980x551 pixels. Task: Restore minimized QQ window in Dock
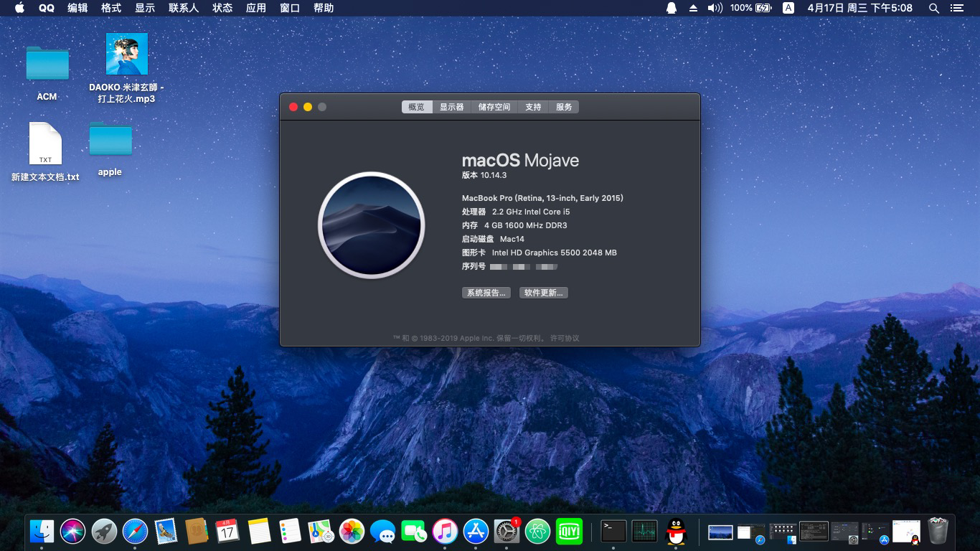(906, 532)
